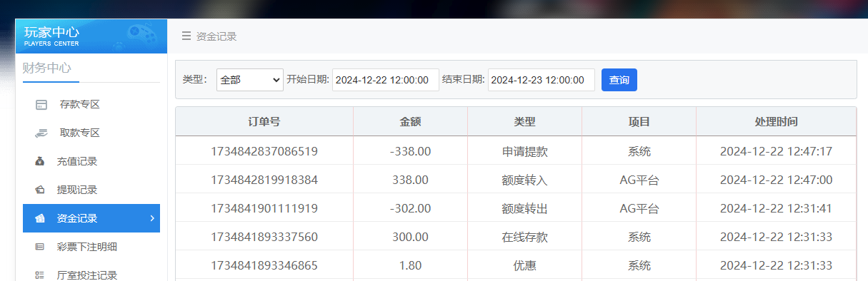Click the 项目 column header

coord(639,122)
